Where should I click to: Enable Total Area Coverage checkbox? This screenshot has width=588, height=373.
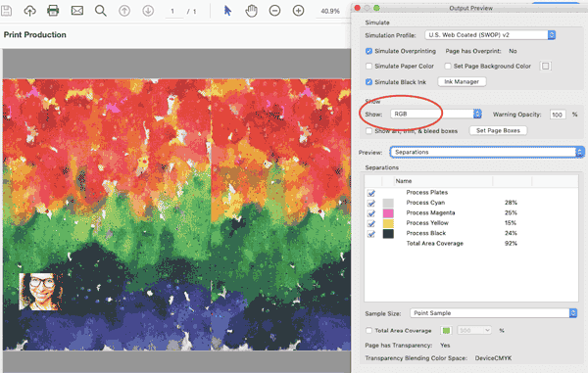[x=369, y=330]
